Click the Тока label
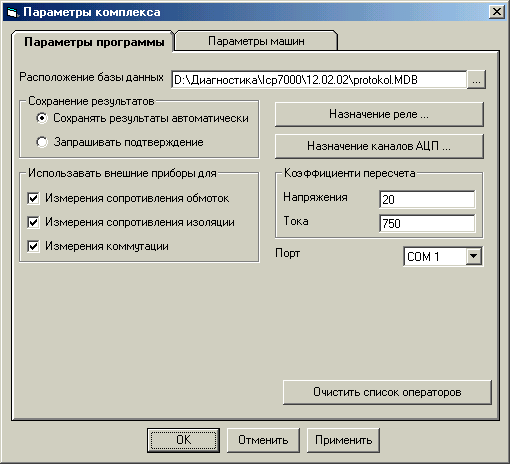This screenshot has height=464, width=510. [x=296, y=221]
